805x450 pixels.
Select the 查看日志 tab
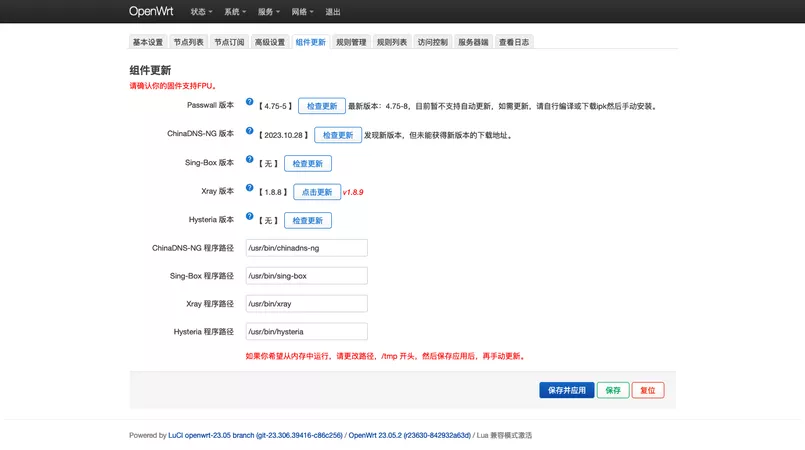click(514, 42)
